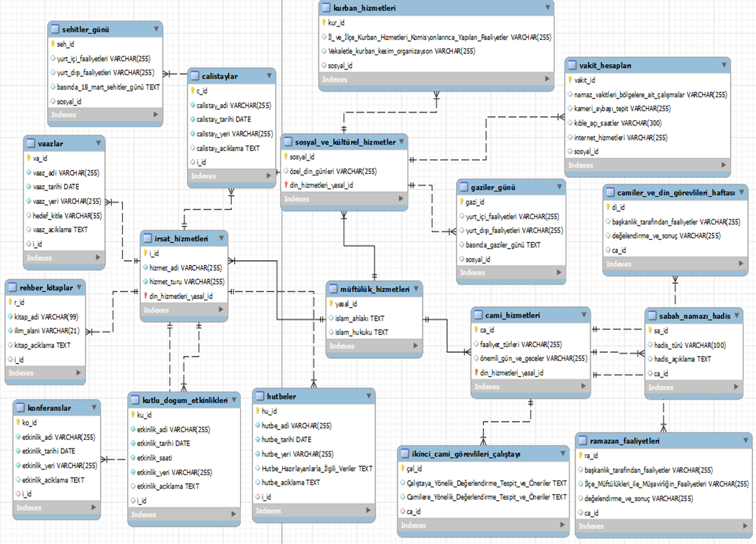Select the islam_ahlaki TEXT column field
Image resolution: width=756 pixels, height=544 pixels.
click(x=354, y=318)
